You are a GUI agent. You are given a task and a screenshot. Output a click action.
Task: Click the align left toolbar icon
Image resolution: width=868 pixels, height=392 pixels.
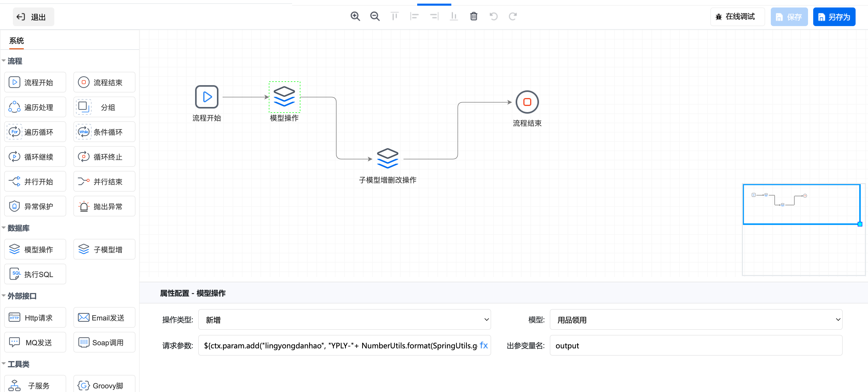pyautogui.click(x=414, y=16)
